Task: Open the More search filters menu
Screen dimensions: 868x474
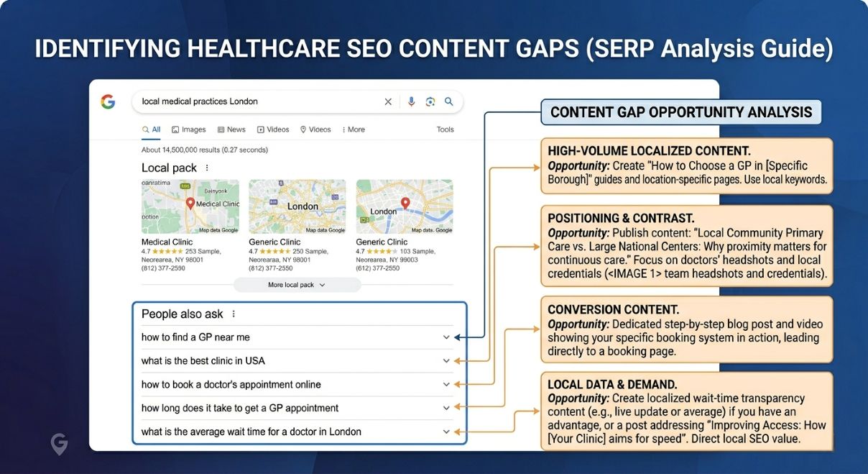Action: pyautogui.click(x=352, y=129)
